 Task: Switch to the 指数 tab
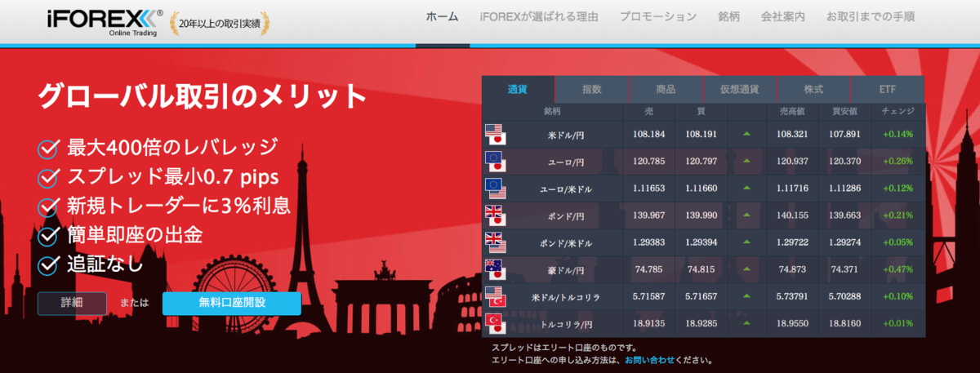pos(592,89)
